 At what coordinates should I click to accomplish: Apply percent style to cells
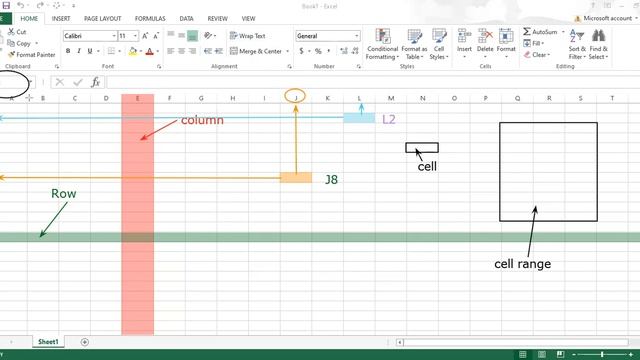point(318,51)
